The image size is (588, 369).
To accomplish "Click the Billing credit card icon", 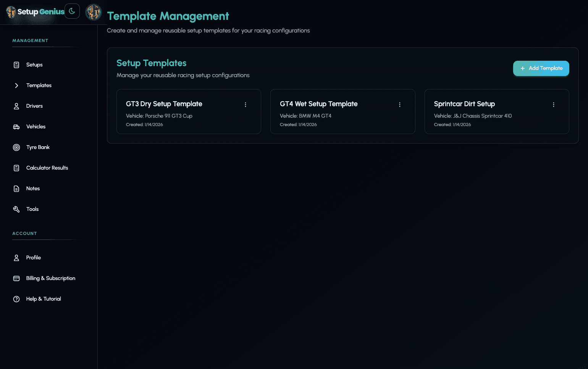I will 16,278.
